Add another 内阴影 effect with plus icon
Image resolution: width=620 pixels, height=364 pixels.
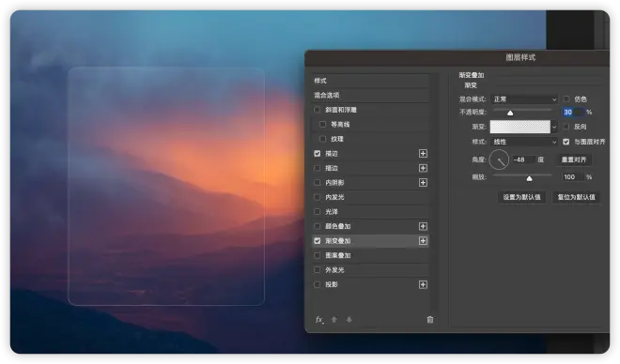[423, 182]
